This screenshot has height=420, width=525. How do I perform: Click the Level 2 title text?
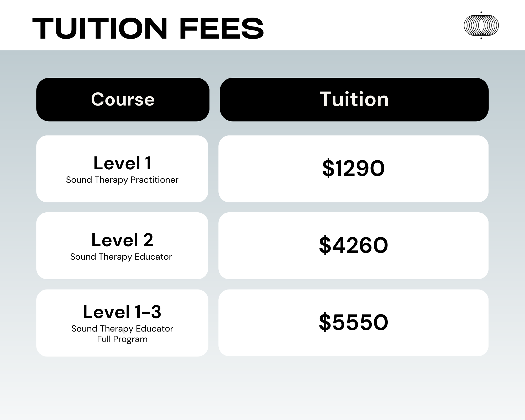[x=122, y=240]
